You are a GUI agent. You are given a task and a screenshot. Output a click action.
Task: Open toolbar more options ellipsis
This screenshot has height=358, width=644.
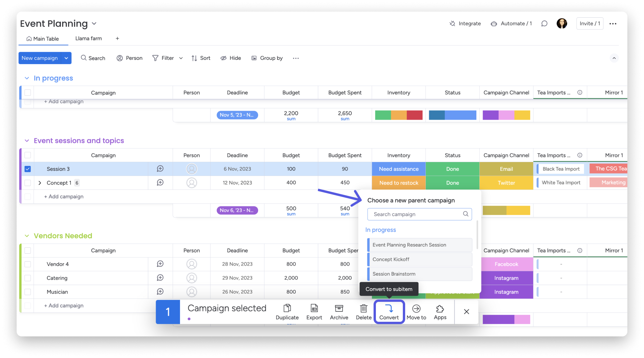point(296,58)
